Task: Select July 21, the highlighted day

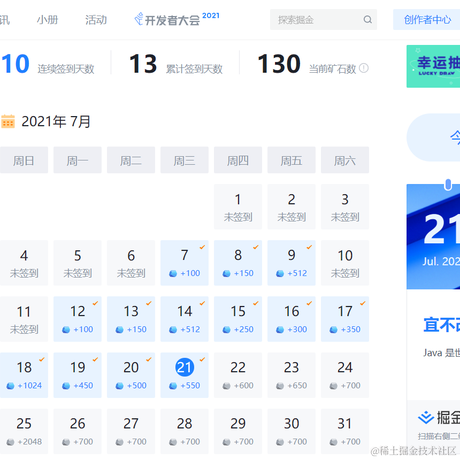Action: [x=184, y=375]
